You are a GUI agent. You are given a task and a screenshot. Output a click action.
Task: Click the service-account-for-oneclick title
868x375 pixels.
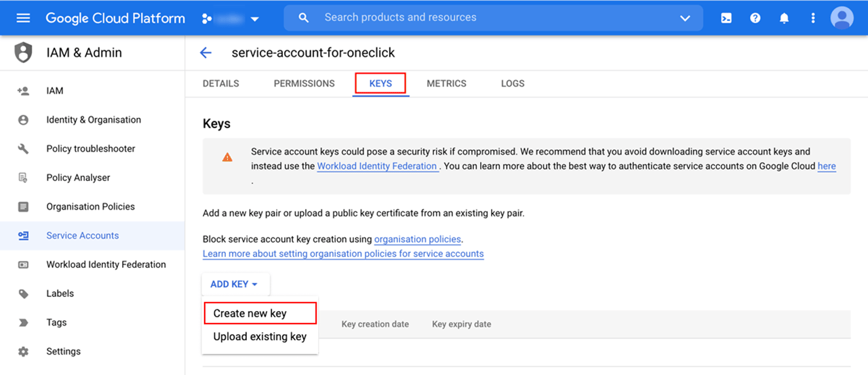(x=313, y=52)
